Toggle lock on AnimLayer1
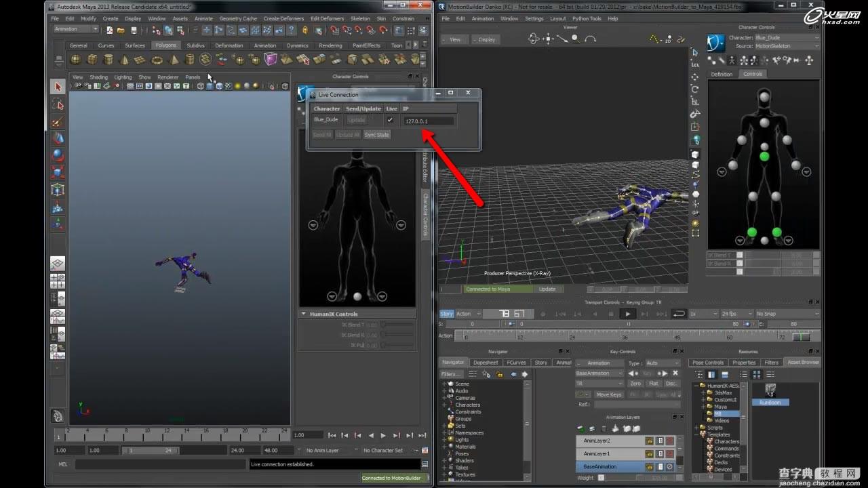This screenshot has width=868, height=488. [649, 453]
